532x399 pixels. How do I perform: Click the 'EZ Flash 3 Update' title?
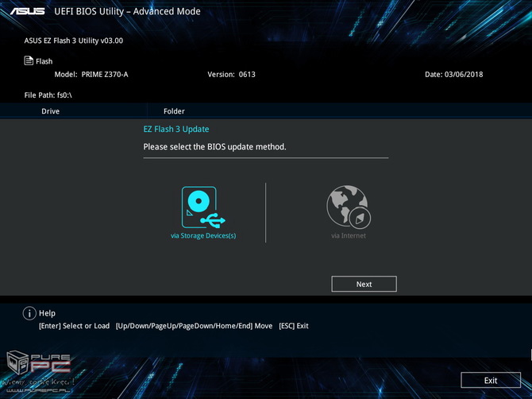(x=176, y=129)
